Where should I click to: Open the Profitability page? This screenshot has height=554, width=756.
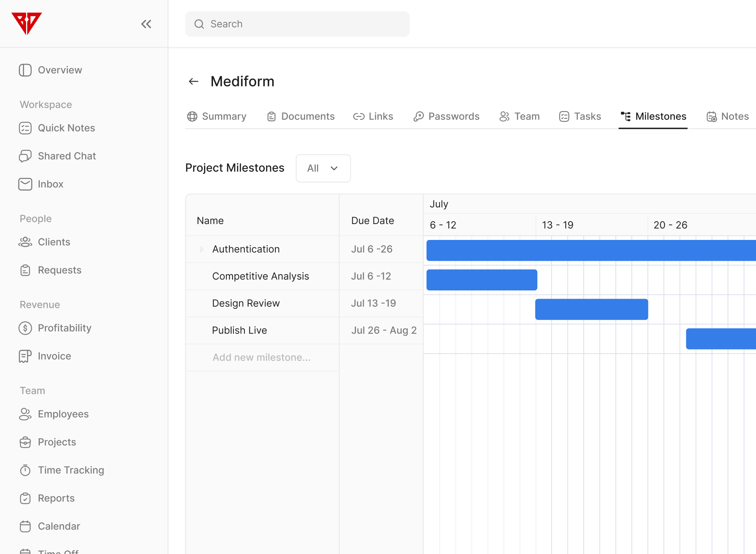[55, 328]
